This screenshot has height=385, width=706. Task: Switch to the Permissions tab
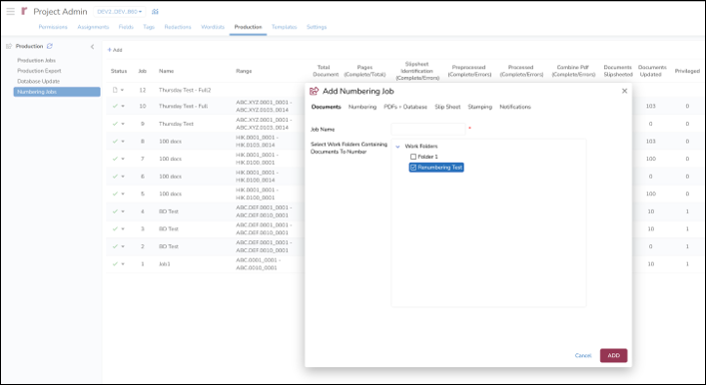click(53, 27)
